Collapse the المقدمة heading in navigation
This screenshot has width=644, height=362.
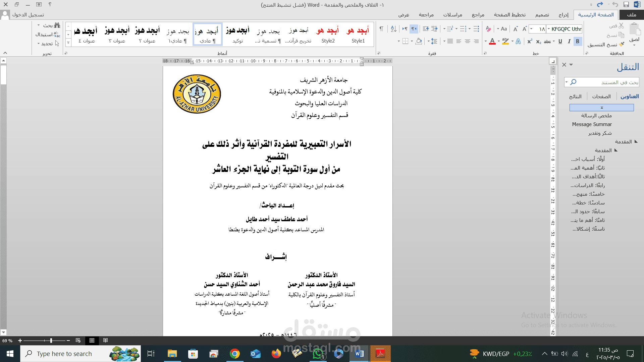[x=636, y=142]
